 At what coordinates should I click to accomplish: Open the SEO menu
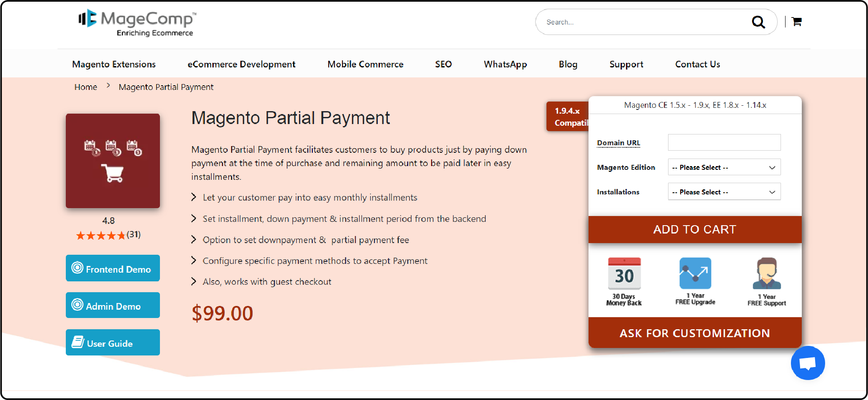[x=443, y=64]
